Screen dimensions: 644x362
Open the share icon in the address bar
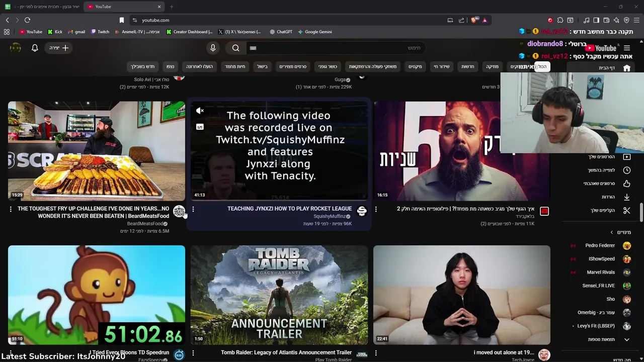point(461,20)
